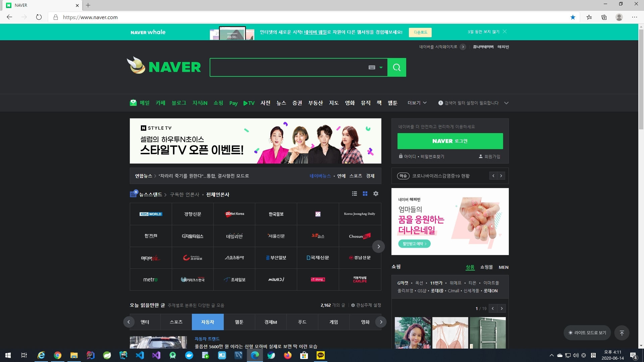Open the 메일 mail icon link

click(x=133, y=103)
